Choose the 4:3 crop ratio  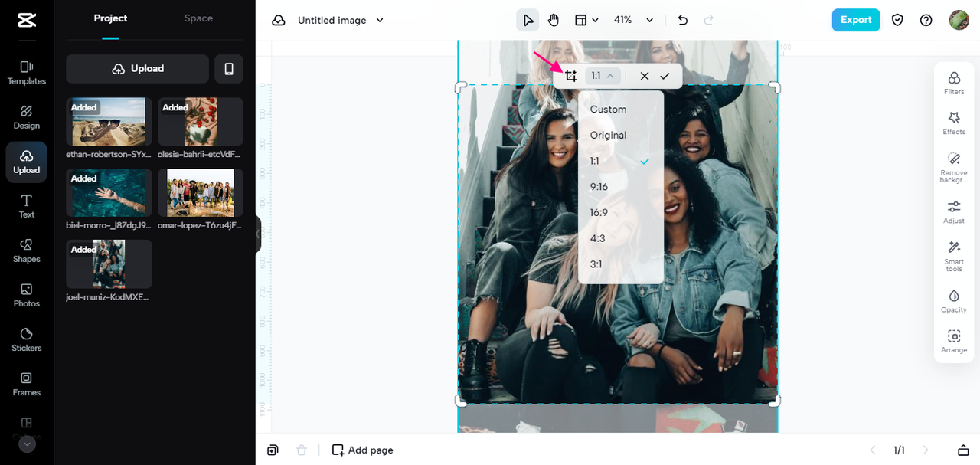coord(621,239)
